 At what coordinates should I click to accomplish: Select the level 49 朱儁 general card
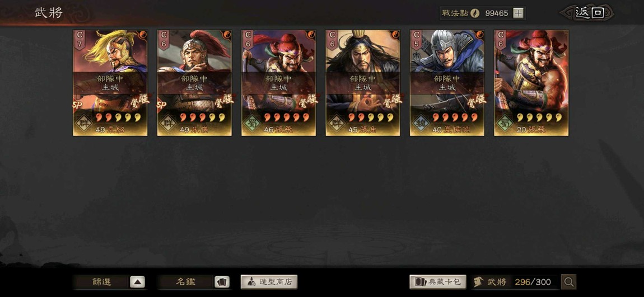[194, 83]
